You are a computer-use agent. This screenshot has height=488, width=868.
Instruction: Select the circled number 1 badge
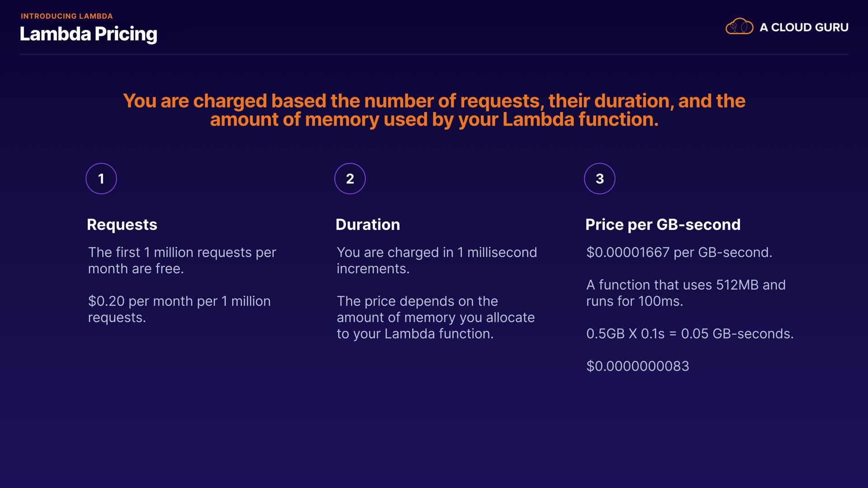point(101,178)
